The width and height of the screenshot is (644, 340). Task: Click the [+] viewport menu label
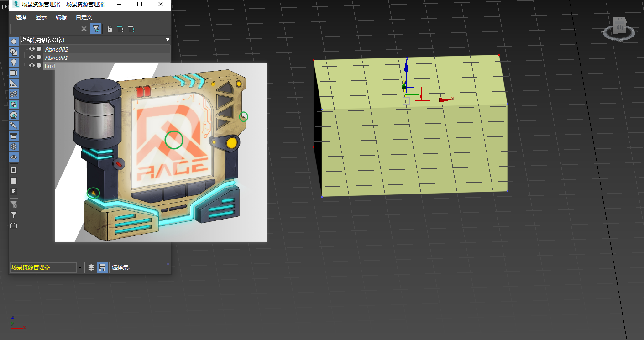pyautogui.click(x=4, y=6)
